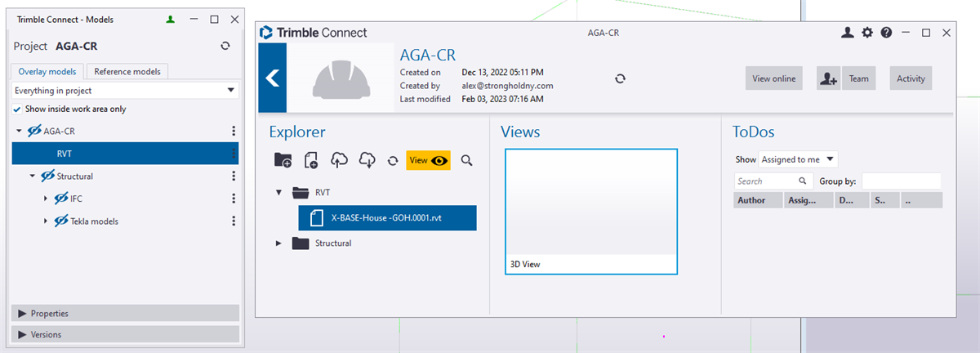
Task: Refresh the project in the Models window
Action: [x=225, y=47]
